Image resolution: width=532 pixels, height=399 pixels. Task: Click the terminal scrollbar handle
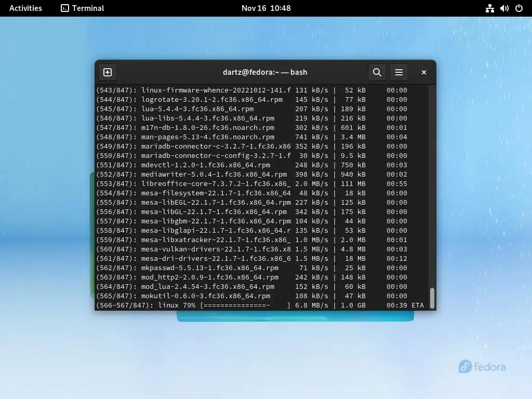click(432, 298)
